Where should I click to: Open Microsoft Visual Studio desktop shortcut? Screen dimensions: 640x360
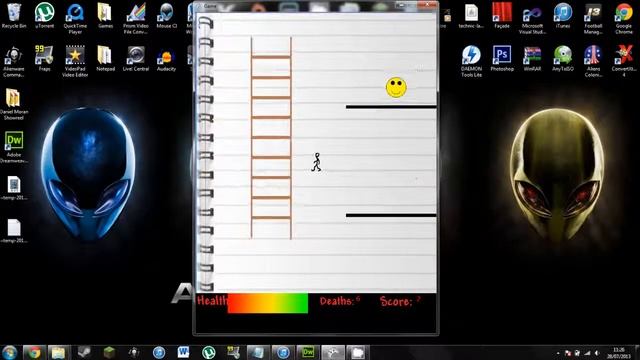click(x=532, y=19)
